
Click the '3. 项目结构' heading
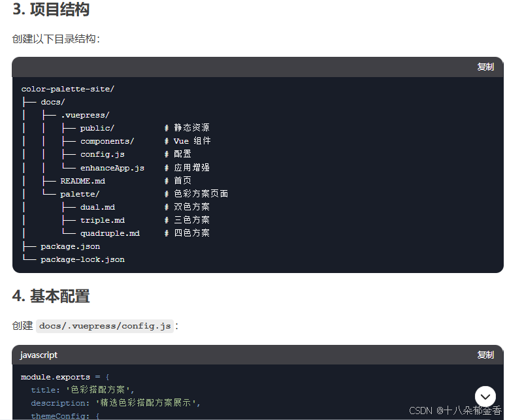[x=51, y=9]
